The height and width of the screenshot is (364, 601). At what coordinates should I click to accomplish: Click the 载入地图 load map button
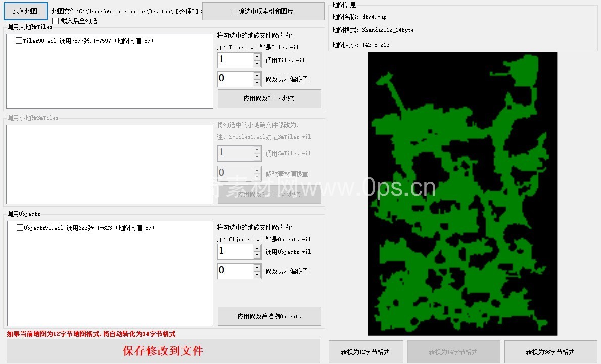click(25, 11)
